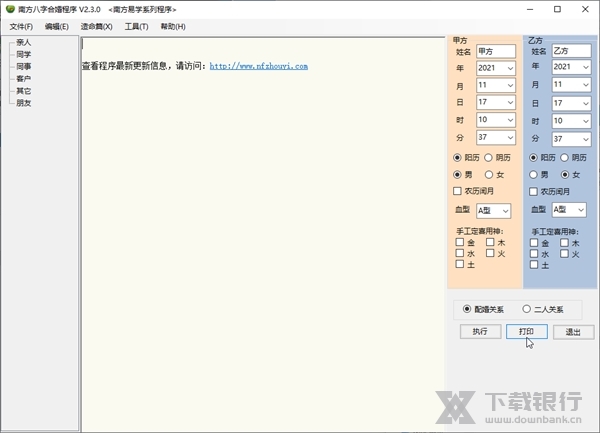Select 阴历 radio for 乙方

pyautogui.click(x=564, y=158)
